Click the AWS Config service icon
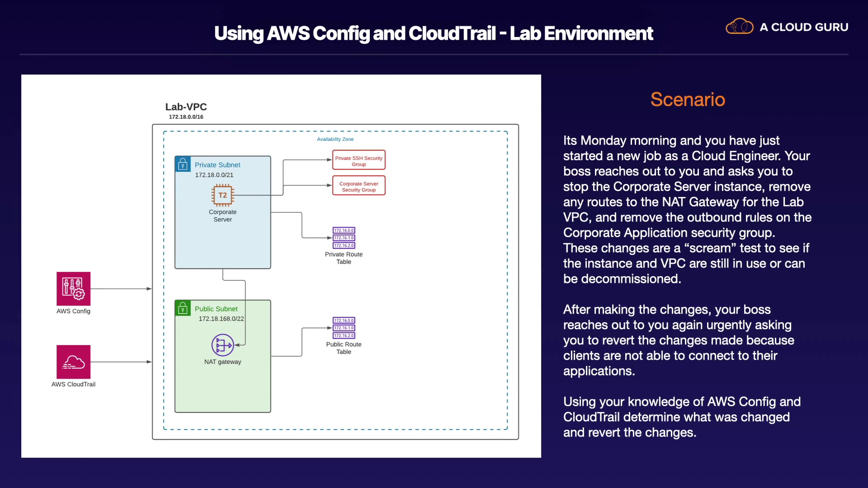 click(73, 289)
